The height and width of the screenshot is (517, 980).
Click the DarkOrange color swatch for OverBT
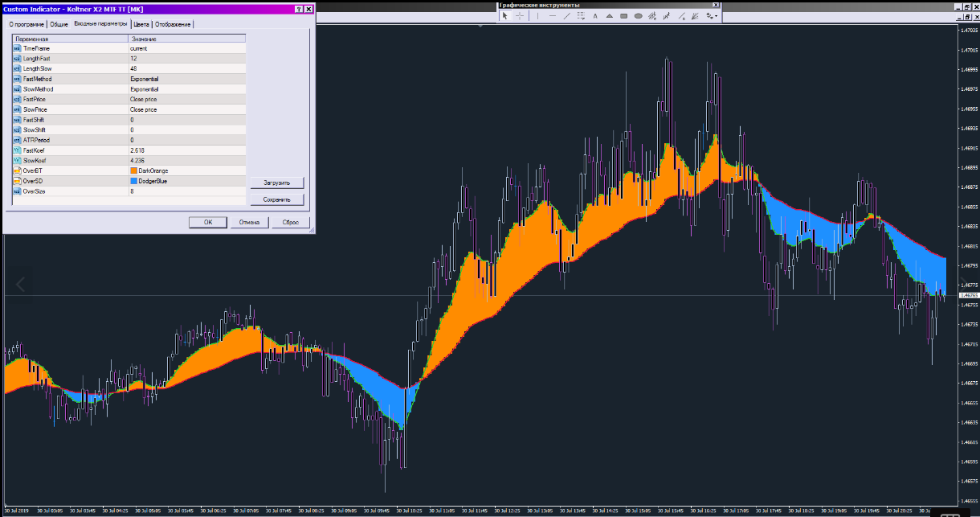(x=133, y=170)
